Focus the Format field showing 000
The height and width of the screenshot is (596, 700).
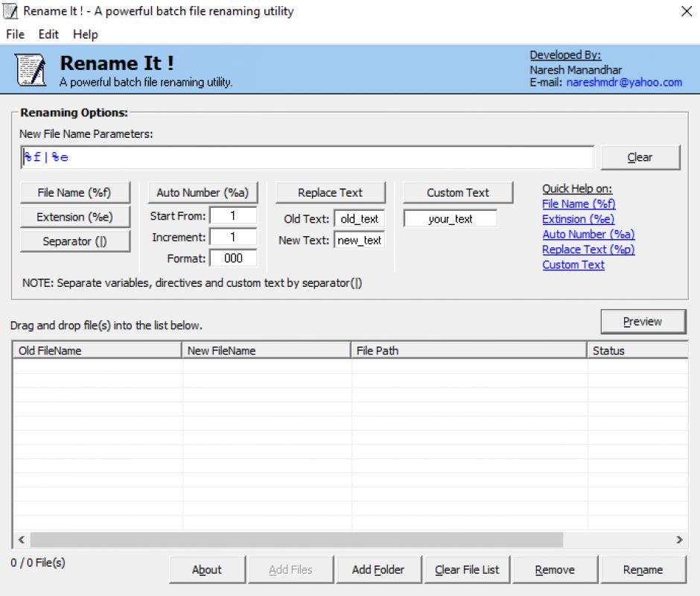233,259
